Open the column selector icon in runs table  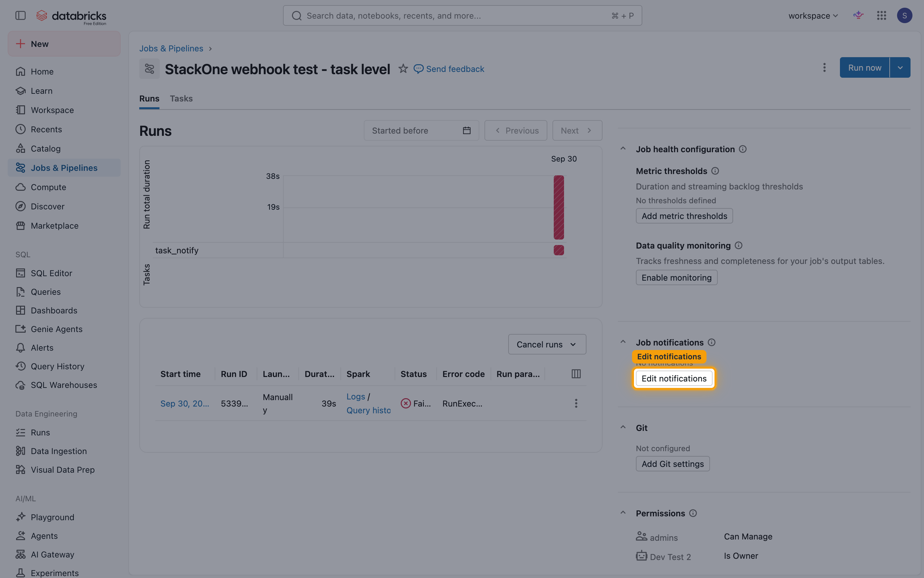[x=576, y=374]
